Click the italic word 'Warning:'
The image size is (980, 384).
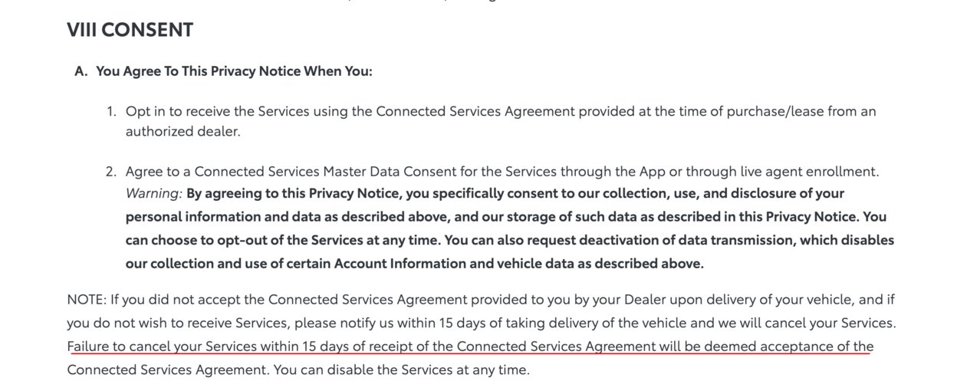point(154,193)
